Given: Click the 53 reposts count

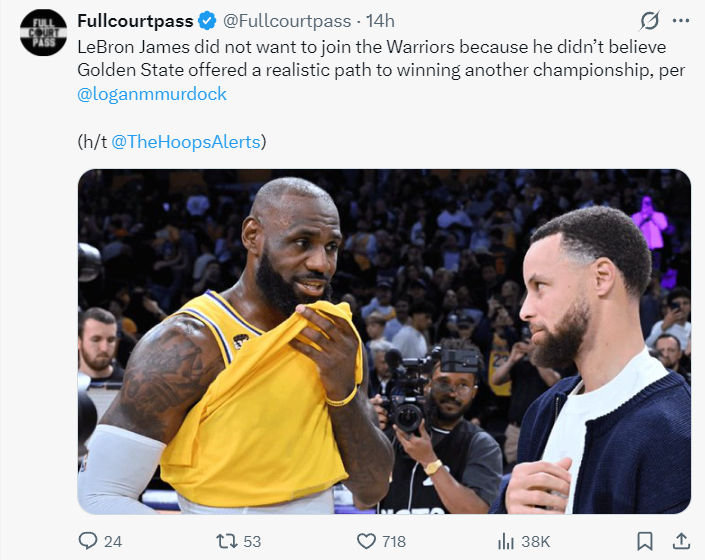Looking at the screenshot, I should [252, 542].
